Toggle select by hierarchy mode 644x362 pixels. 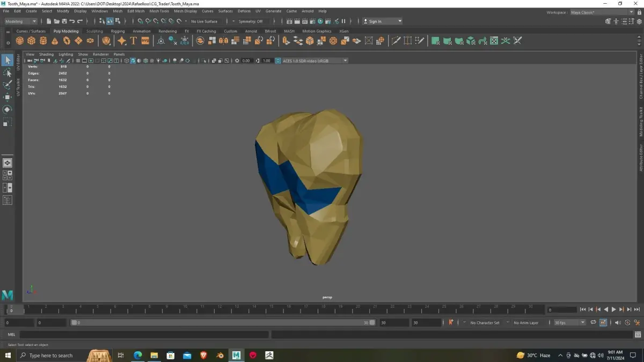103,21
